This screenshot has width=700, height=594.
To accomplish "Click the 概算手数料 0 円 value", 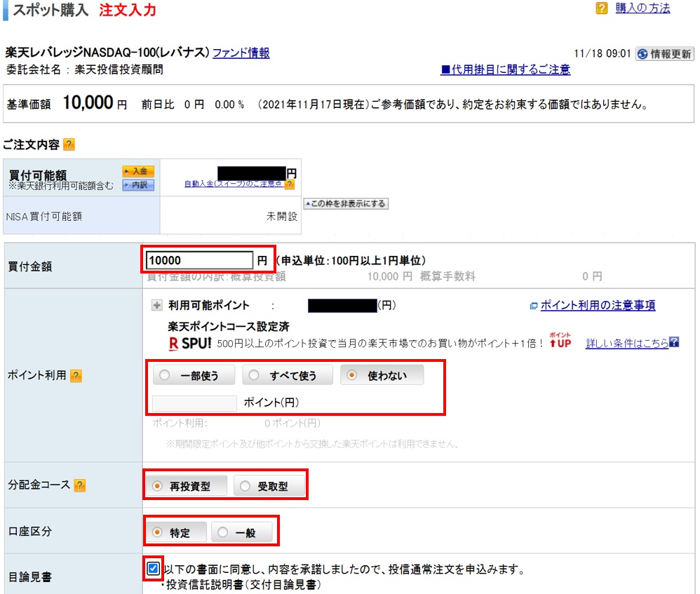I will pos(592,277).
